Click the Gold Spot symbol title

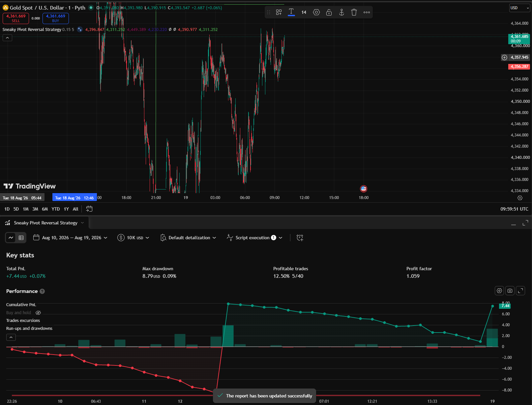tap(47, 8)
